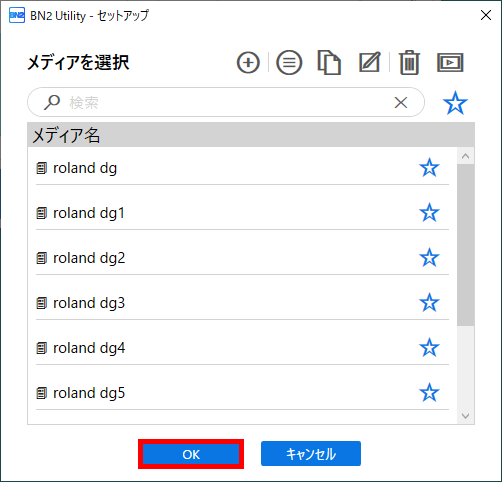Toggle favorite star for roland dg5
Viewport: 502px width, 482px height.
tap(429, 393)
